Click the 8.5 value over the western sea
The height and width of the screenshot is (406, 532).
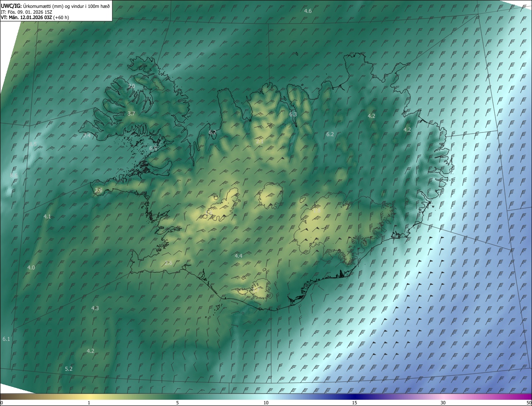[x=33, y=144]
